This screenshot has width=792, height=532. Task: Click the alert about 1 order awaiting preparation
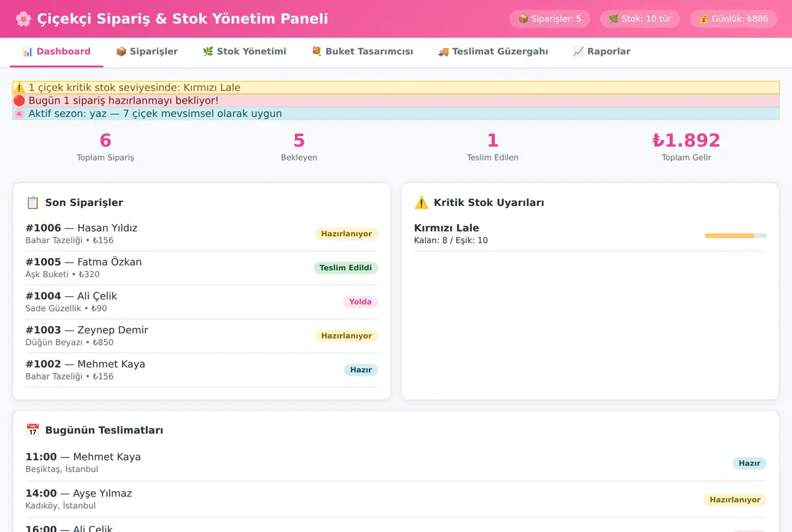coord(396,100)
